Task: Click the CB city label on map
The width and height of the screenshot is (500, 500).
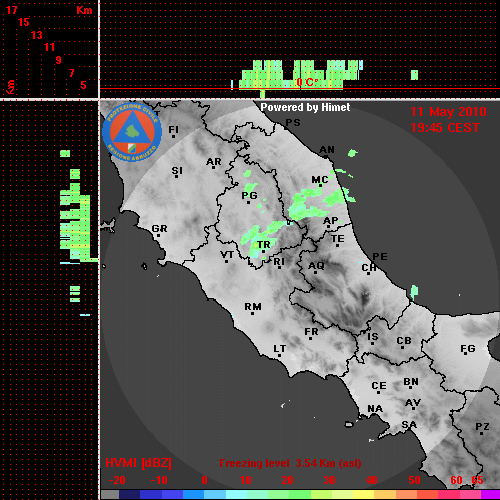Action: (x=404, y=341)
